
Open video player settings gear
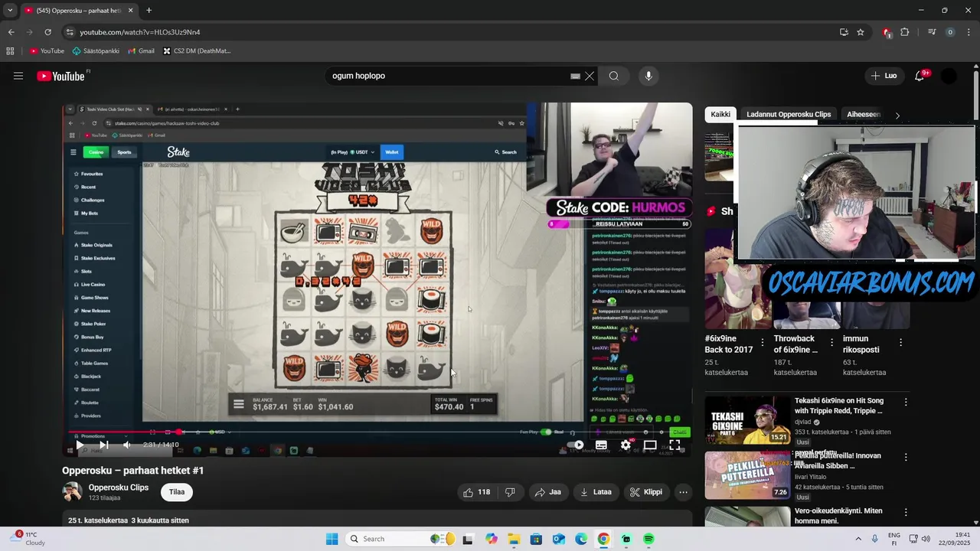pos(626,445)
